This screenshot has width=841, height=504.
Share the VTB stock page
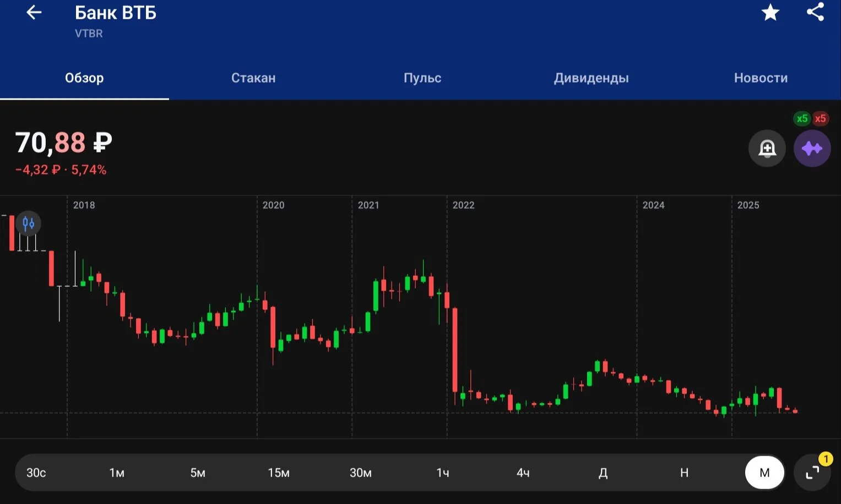tap(815, 12)
